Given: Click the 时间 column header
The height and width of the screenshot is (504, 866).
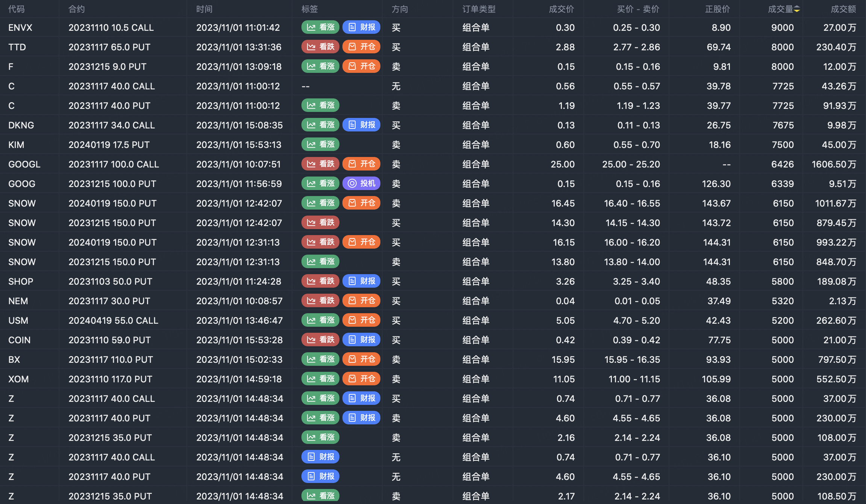Looking at the screenshot, I should click(204, 9).
